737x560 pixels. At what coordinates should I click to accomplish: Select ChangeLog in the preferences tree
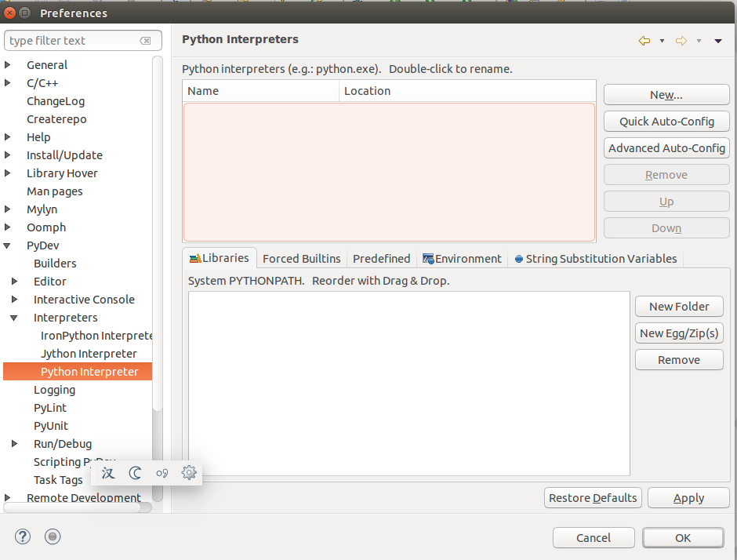(x=56, y=101)
